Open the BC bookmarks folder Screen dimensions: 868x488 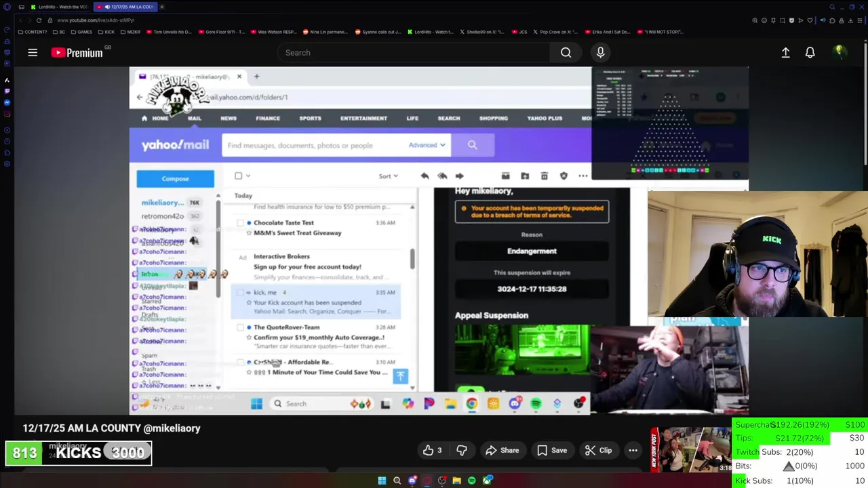click(x=59, y=32)
